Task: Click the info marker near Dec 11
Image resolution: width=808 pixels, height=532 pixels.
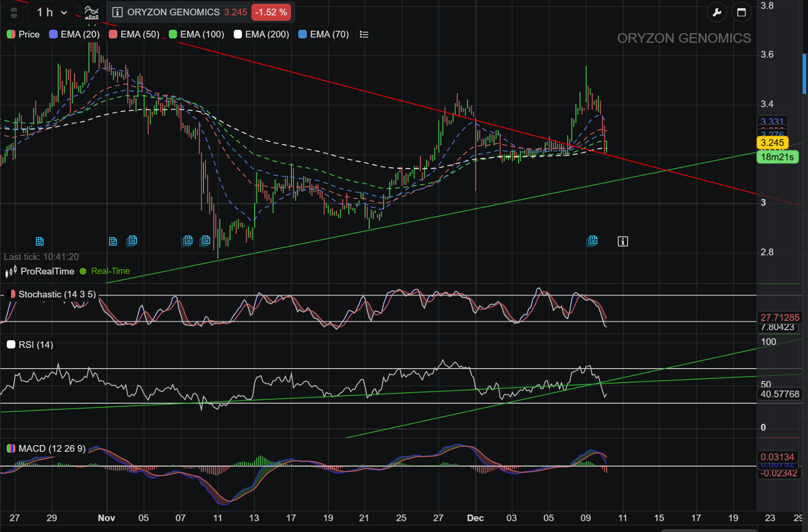Action: (x=623, y=241)
